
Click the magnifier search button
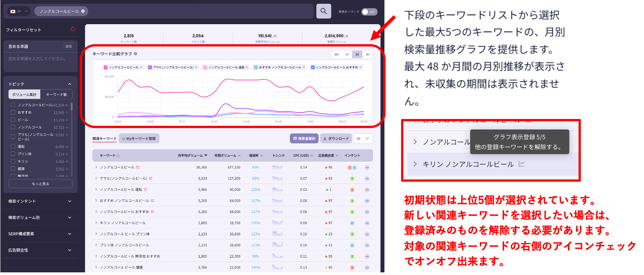coord(324,11)
